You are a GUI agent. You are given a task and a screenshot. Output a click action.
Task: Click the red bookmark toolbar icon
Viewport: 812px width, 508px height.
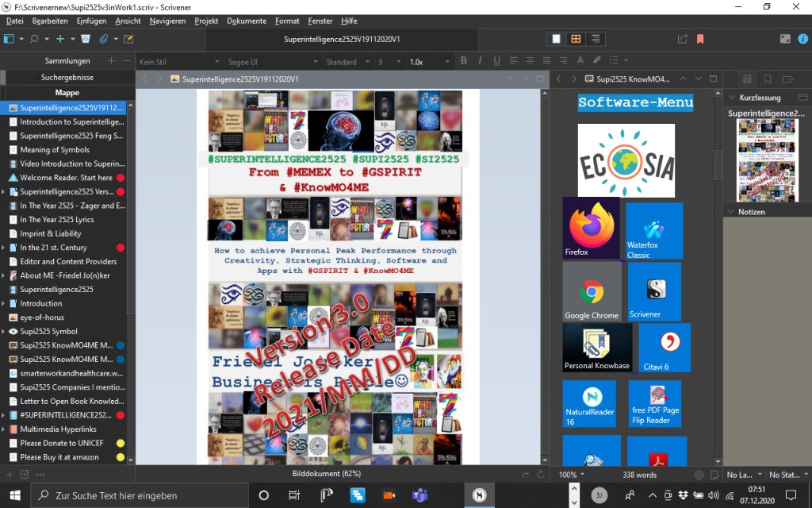[700, 38]
